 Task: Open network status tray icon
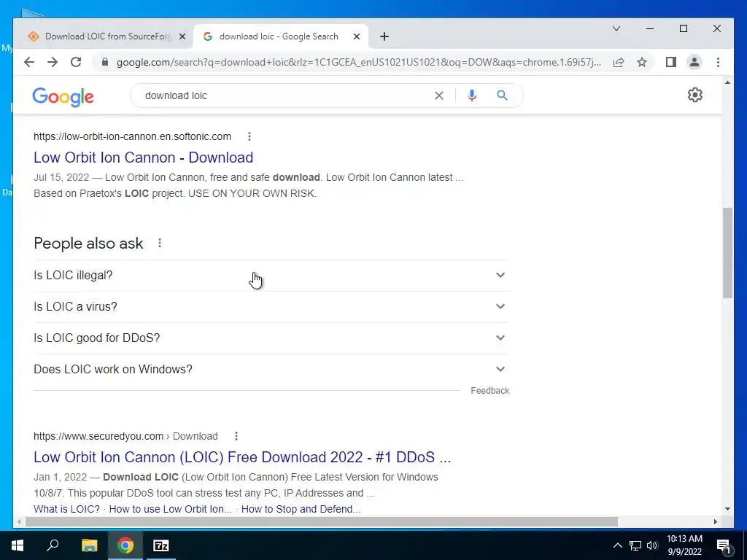click(x=635, y=545)
